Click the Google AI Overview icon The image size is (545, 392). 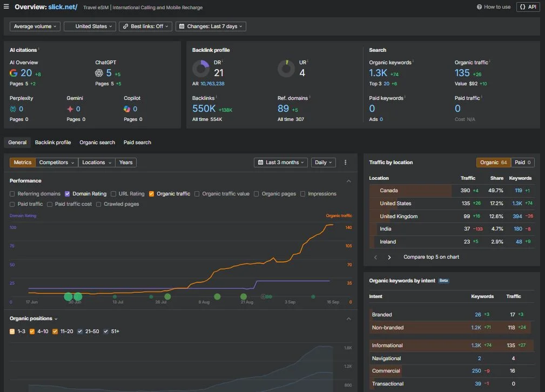(14, 73)
